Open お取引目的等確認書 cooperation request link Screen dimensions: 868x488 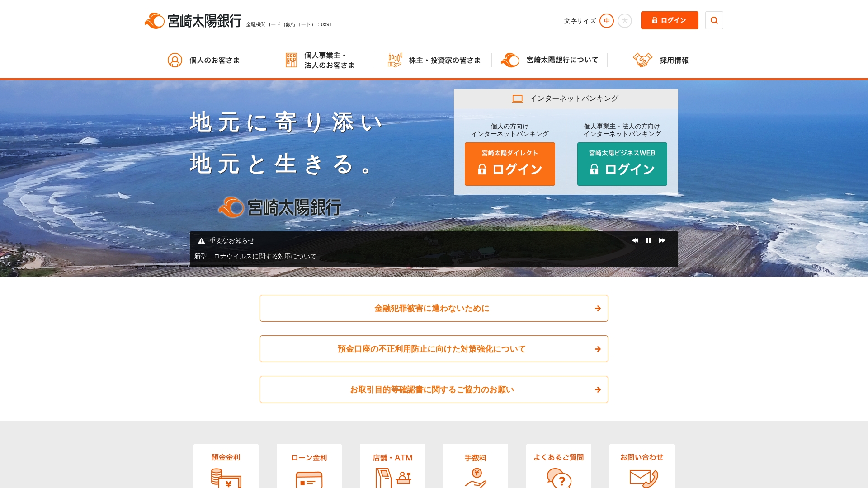point(434,389)
